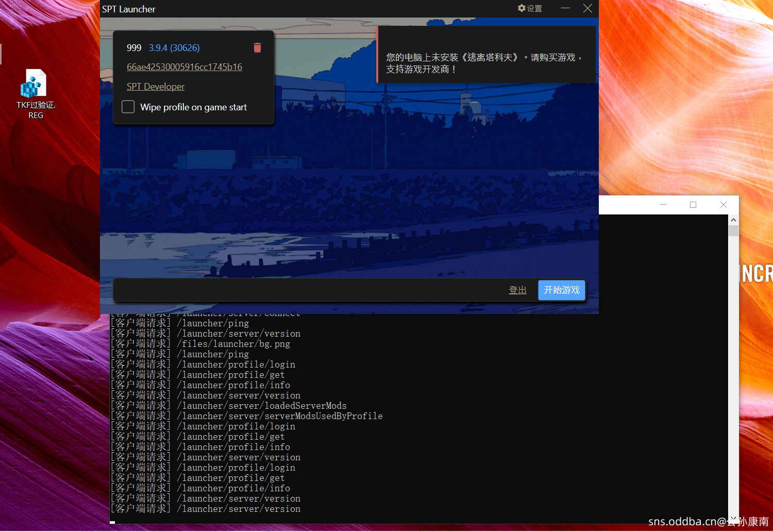Delete profile 999 with trash icon
This screenshot has height=532, width=773.
pyautogui.click(x=257, y=48)
